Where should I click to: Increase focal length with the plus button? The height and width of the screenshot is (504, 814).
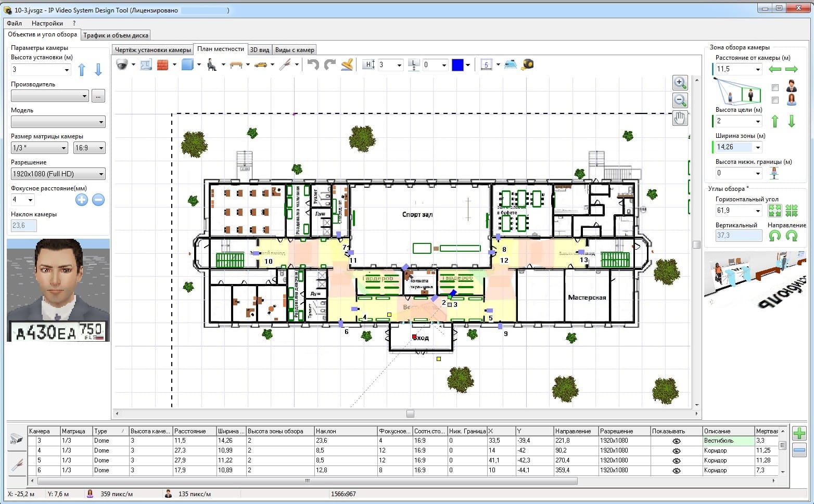click(82, 199)
